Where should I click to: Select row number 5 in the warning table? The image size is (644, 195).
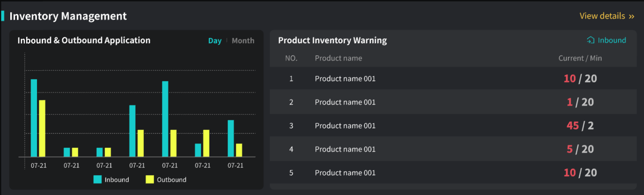click(291, 173)
